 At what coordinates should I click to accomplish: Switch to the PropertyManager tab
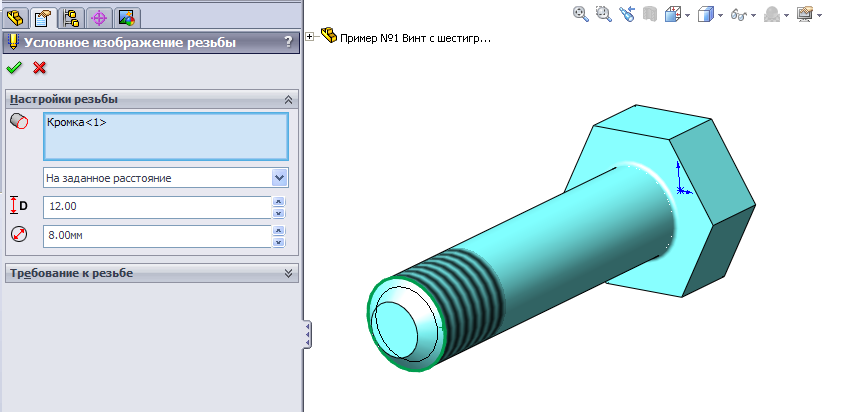tap(43, 18)
